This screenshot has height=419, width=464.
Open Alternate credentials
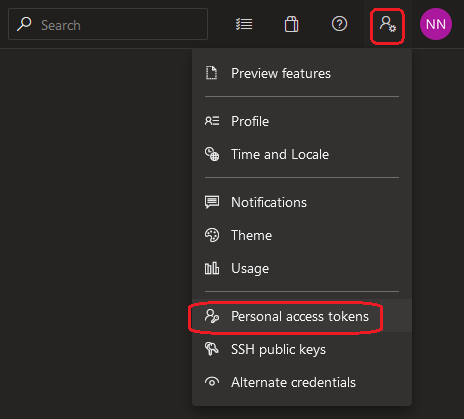(x=302, y=382)
